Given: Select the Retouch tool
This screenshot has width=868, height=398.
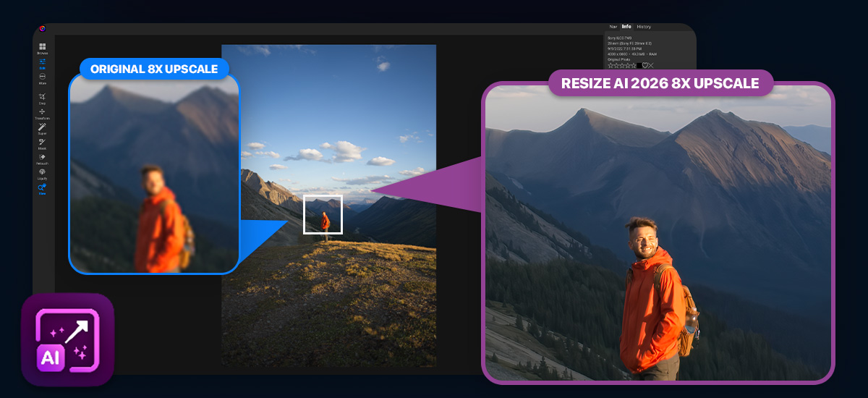Looking at the screenshot, I should (42, 158).
